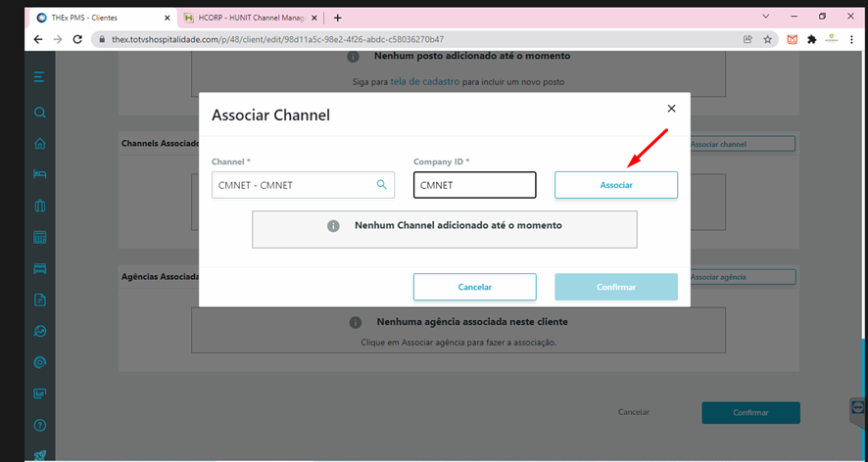Click the browser back arrow
The height and width of the screenshot is (462, 868).
pyautogui.click(x=37, y=39)
